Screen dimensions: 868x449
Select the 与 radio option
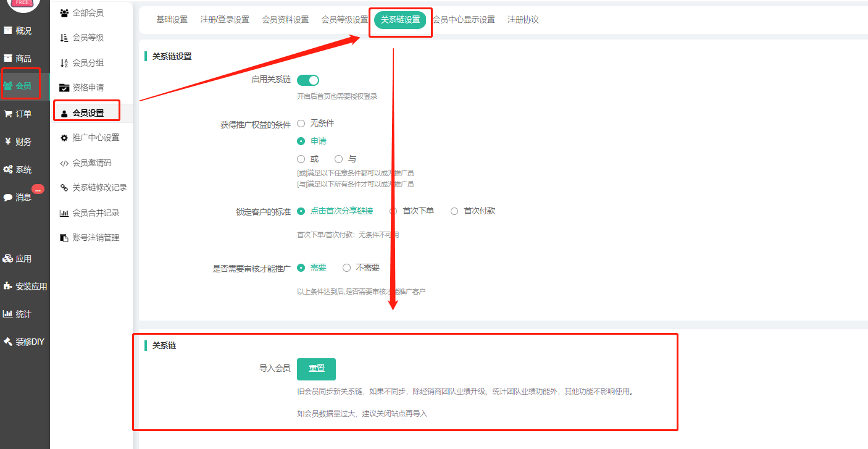(x=338, y=159)
